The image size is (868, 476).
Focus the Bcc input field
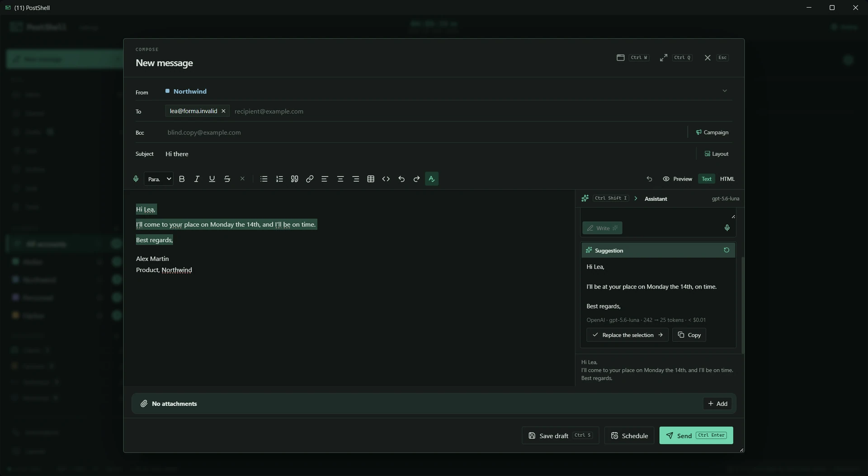(424, 132)
